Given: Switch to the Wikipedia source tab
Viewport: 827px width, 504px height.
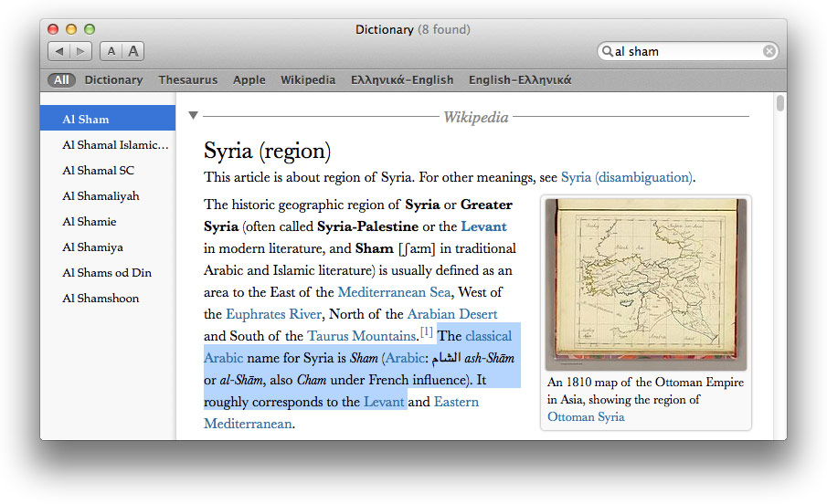Looking at the screenshot, I should pyautogui.click(x=307, y=79).
